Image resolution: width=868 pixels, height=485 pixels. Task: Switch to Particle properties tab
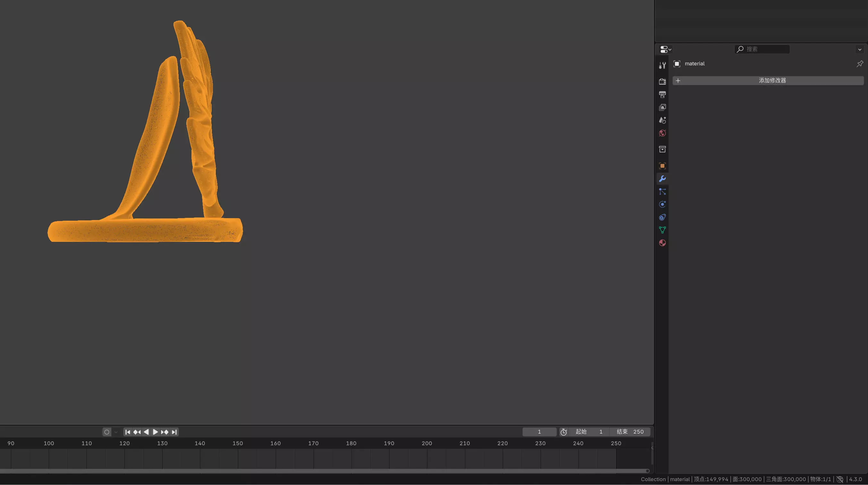point(662,191)
